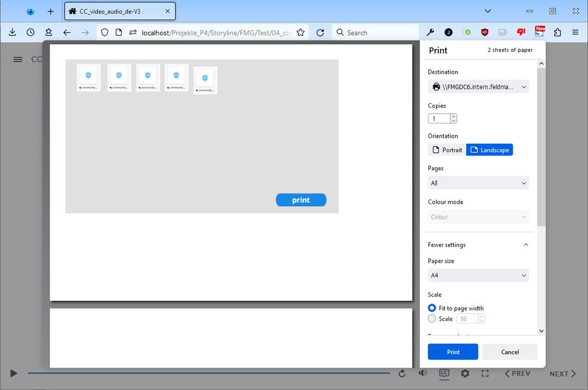Open the player settings gear
The width and height of the screenshot is (588, 390).
coord(465,374)
